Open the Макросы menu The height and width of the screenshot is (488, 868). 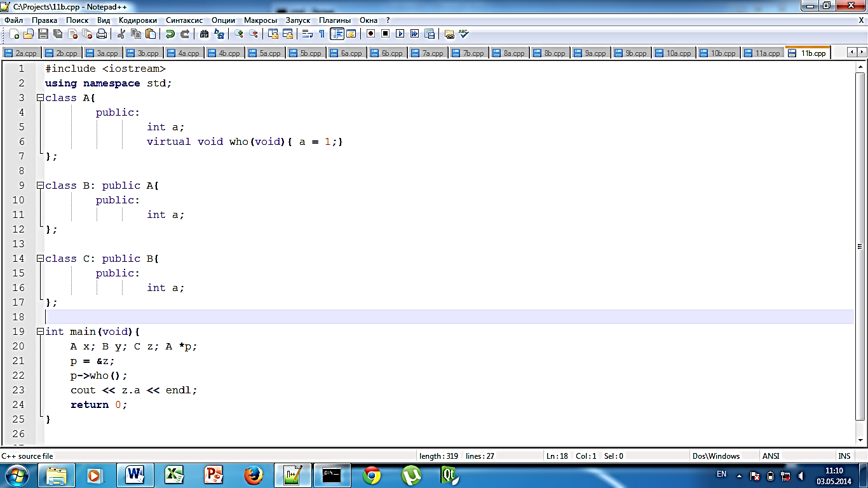coord(261,20)
